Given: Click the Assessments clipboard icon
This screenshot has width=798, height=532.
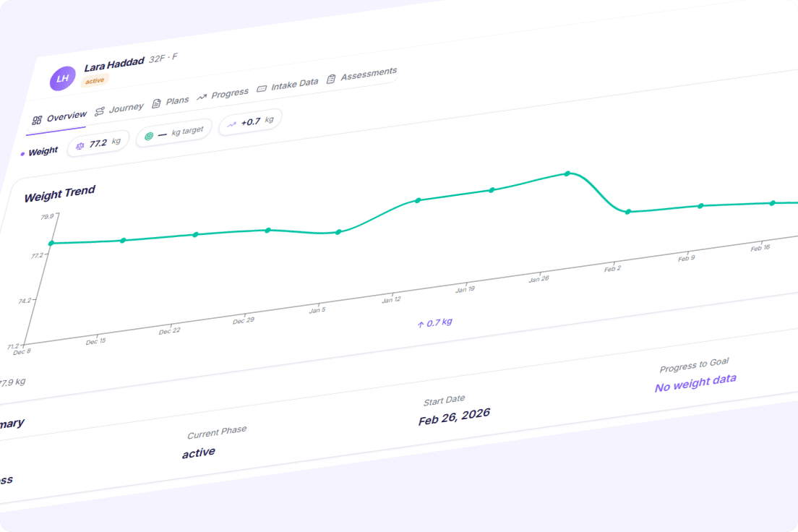Looking at the screenshot, I should pyautogui.click(x=331, y=78).
